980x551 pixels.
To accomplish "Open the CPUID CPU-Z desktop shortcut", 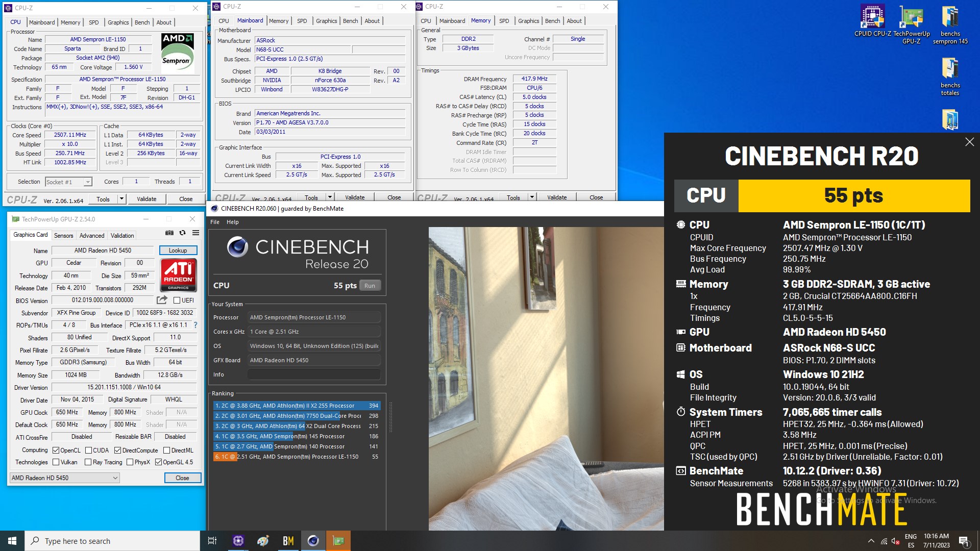I will click(x=873, y=21).
